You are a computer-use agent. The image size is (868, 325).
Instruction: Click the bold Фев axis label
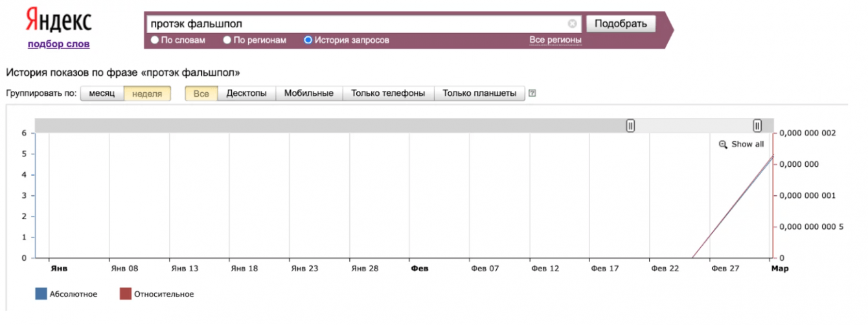[x=419, y=268]
